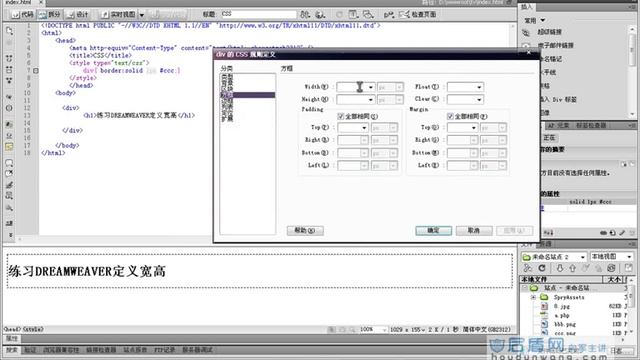
Task: Toggle the Line Numbers coding icon
Action: coord(9,124)
